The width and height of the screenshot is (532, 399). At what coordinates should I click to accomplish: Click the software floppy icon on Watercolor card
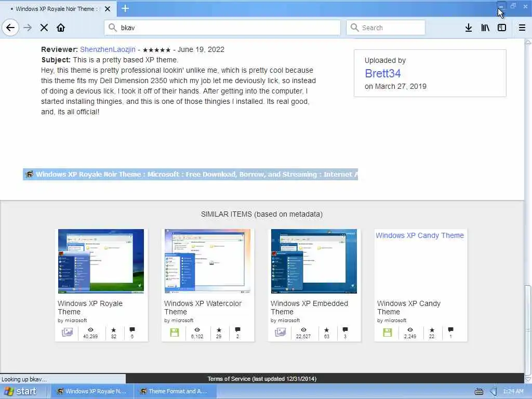tap(175, 332)
